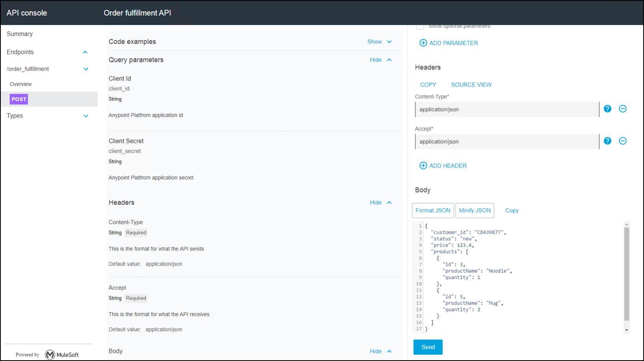644x361 pixels.
Task: Remove the Content-Type header with minus icon
Action: coord(623,109)
